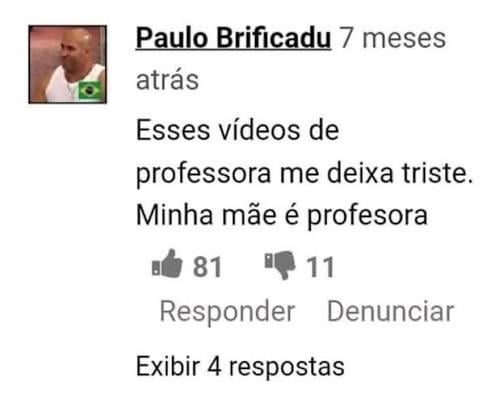This screenshot has width=491, height=407.
Task: Click the like count showing 81
Action: 207,267
